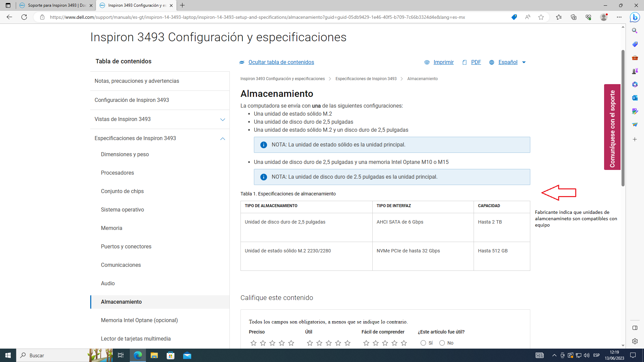Add page to favorites star icon

(x=541, y=17)
